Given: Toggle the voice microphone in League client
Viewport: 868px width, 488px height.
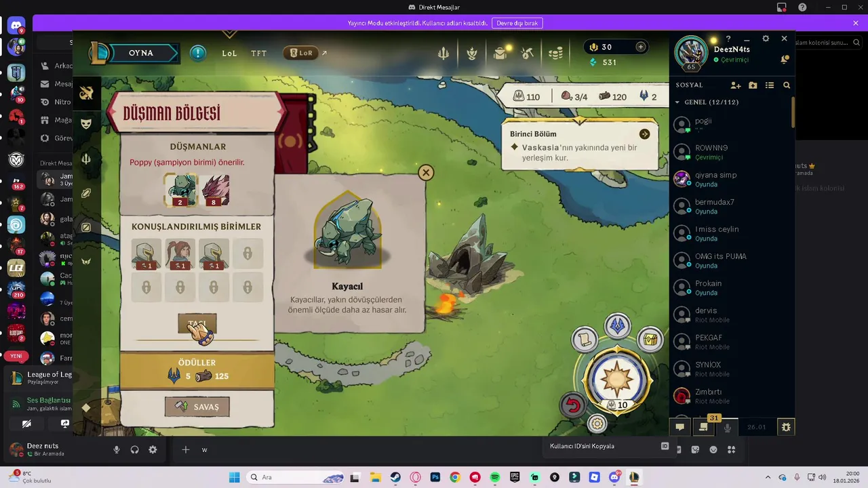Looking at the screenshot, I should point(728,427).
